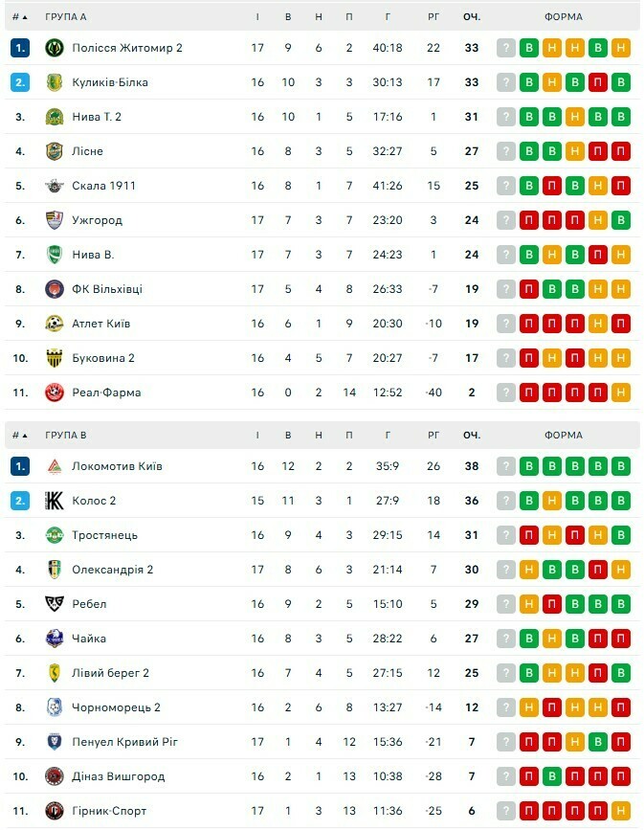Click the Полісся Житомир 2 team logo
Viewport: 644px width, 830px height.
point(55,48)
